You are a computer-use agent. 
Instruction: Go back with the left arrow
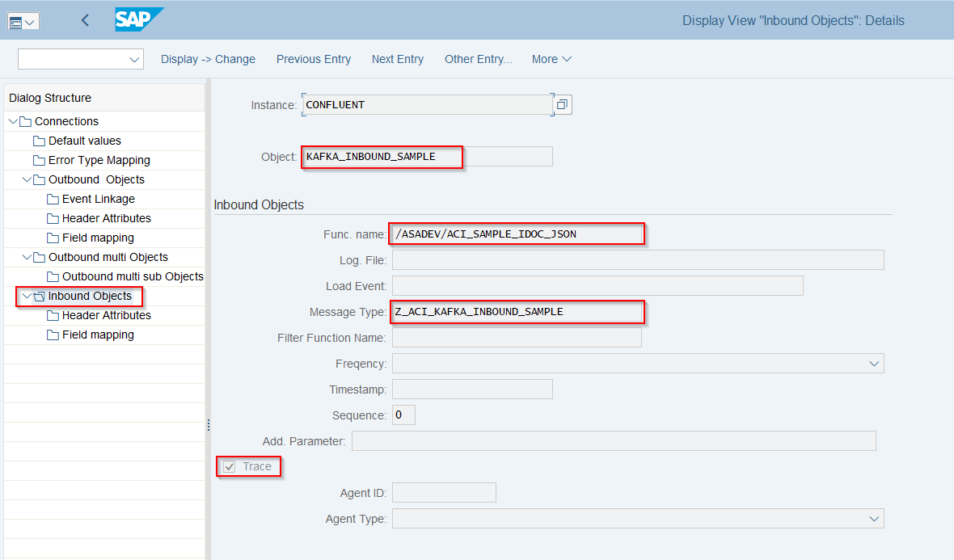85,20
